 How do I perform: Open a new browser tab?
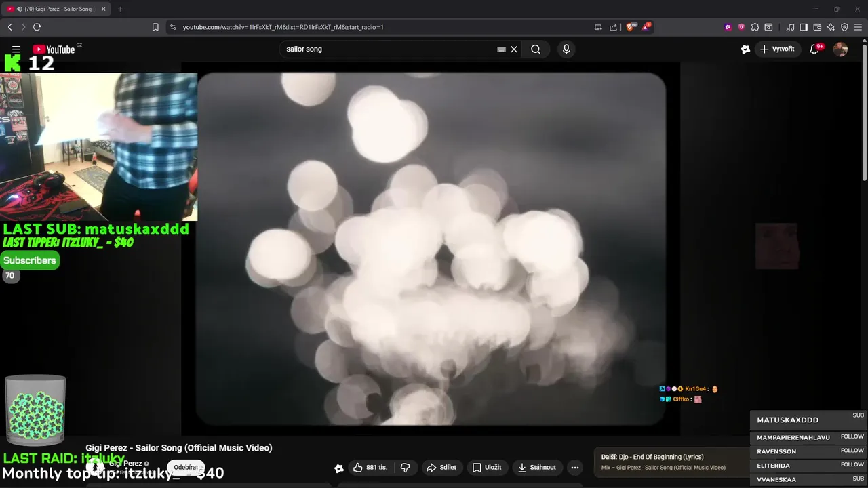coord(120,9)
